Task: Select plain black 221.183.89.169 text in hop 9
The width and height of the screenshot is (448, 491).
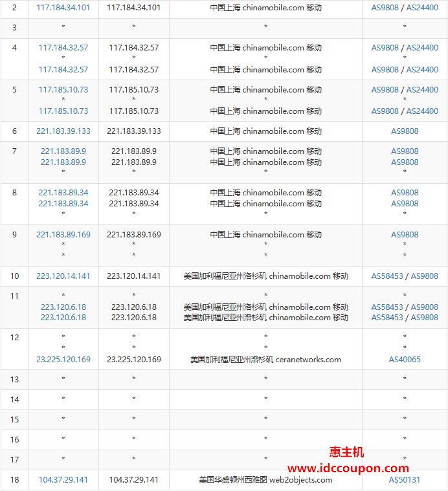Action: (134, 235)
